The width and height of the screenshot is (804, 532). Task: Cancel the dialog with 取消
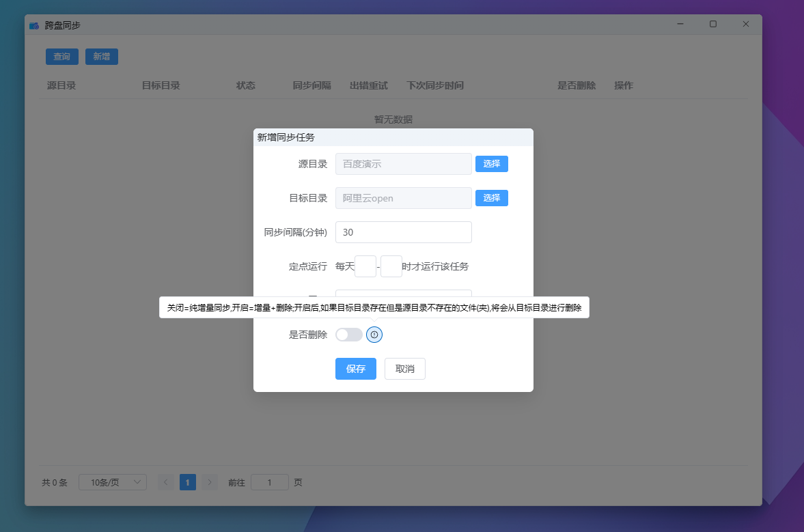[x=404, y=369]
